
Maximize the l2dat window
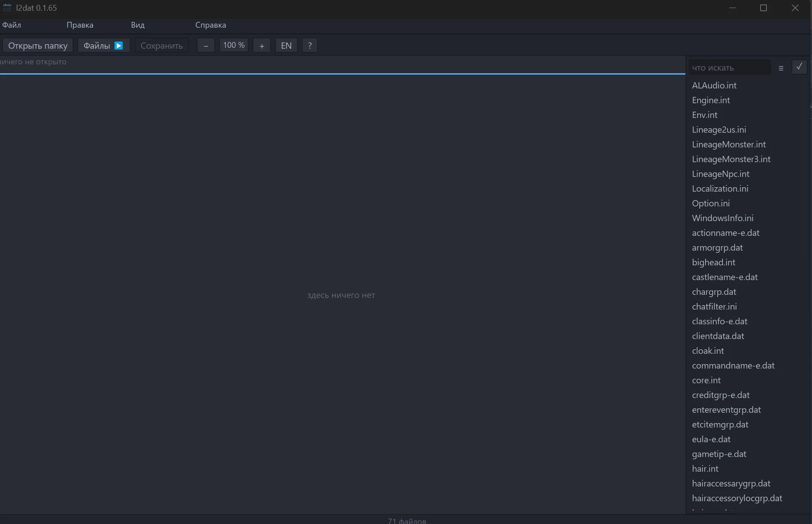(763, 8)
